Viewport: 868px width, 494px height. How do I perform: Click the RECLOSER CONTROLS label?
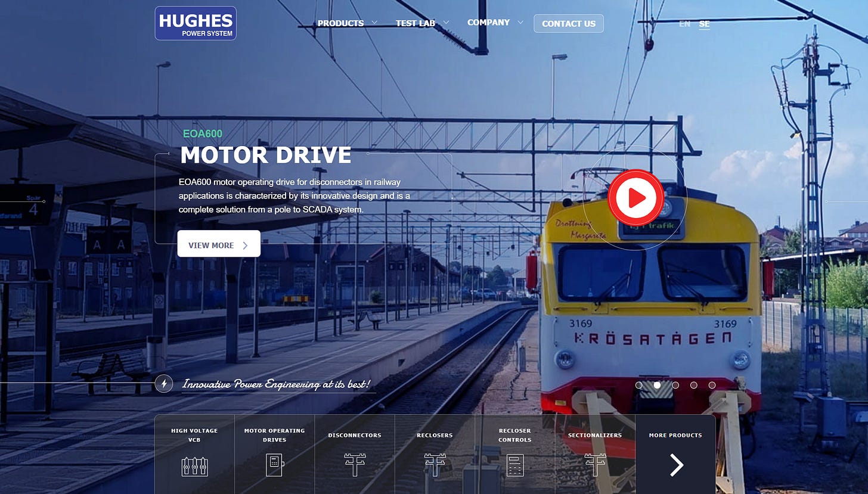(514, 435)
